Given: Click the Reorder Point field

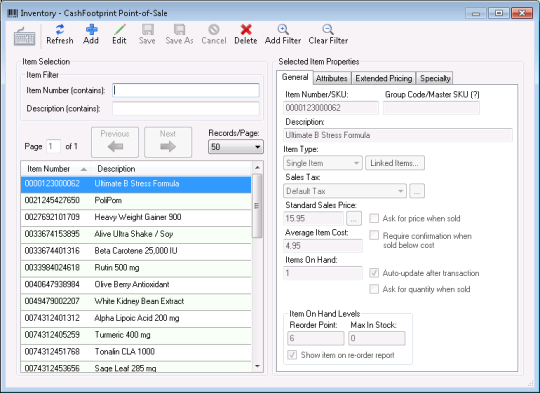Looking at the screenshot, I should click(315, 338).
